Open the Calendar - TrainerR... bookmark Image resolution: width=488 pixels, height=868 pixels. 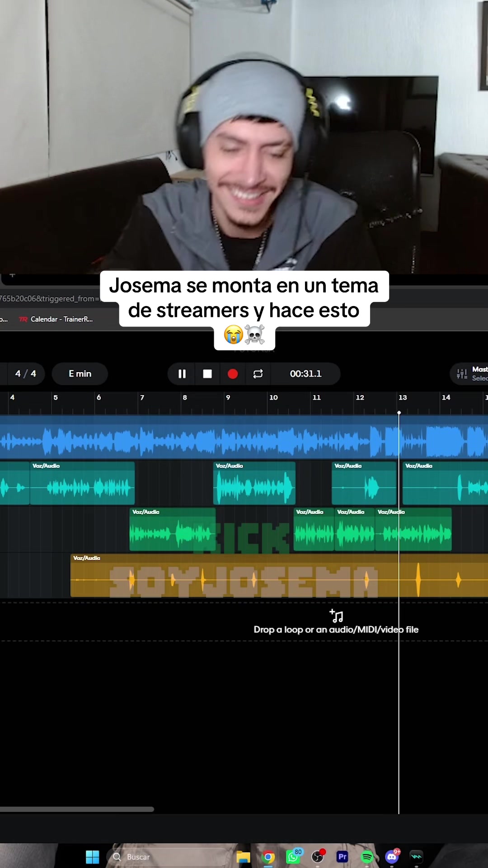coord(56,319)
